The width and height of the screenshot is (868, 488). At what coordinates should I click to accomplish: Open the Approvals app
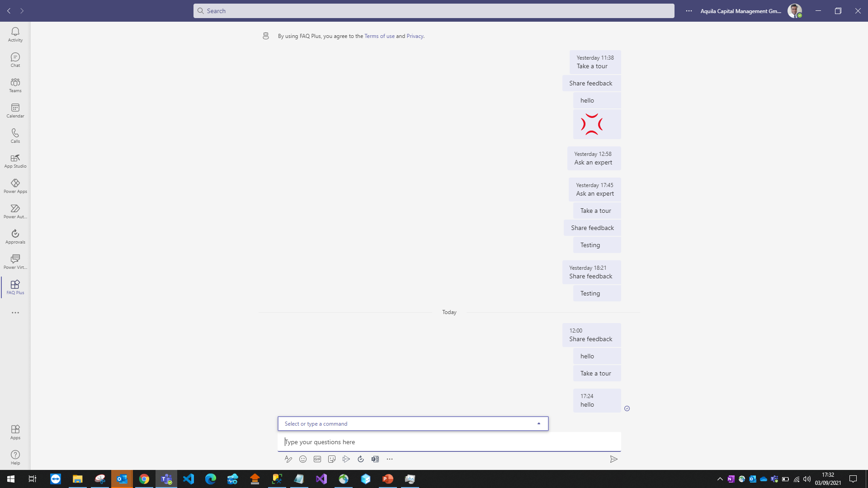15,235
